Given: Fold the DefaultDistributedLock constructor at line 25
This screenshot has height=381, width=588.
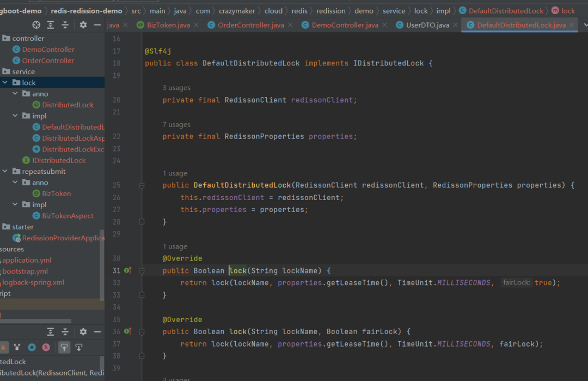Looking at the screenshot, I should (x=142, y=185).
